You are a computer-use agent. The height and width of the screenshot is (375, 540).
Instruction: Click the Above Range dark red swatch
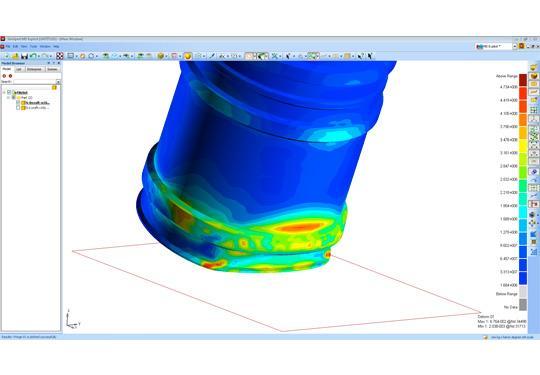coord(523,80)
